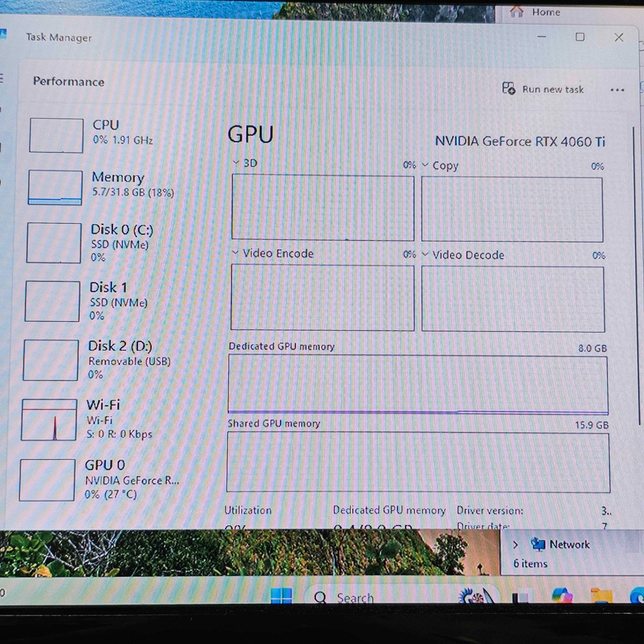Click the Home icon in File Explorer
Image resolution: width=644 pixels, height=644 pixels.
pos(517,12)
